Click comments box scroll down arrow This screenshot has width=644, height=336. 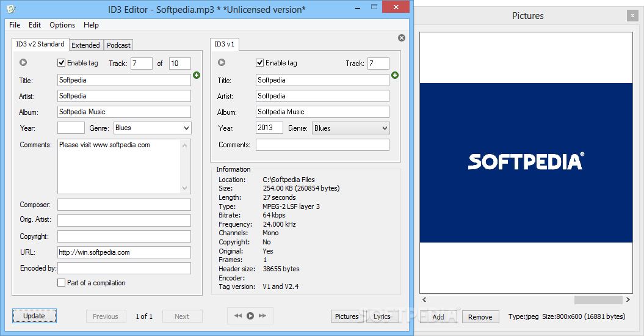185,188
